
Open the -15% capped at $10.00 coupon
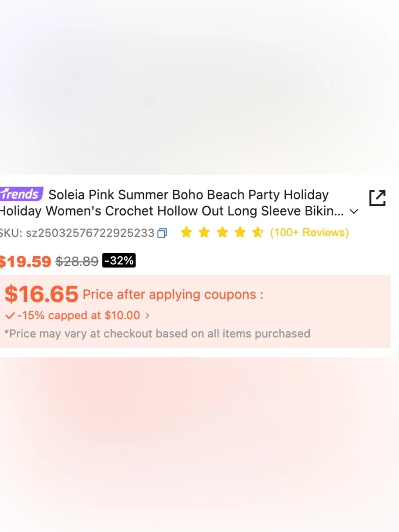click(x=79, y=315)
